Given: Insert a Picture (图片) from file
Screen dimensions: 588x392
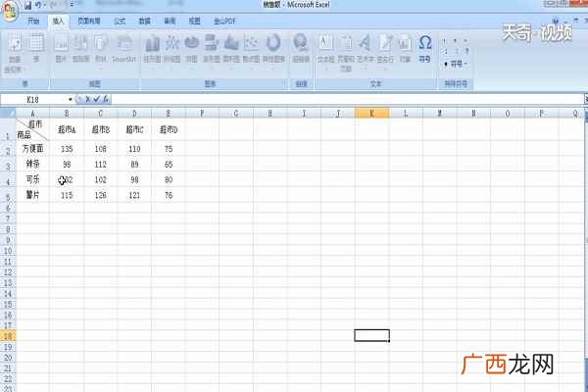Looking at the screenshot, I should (61, 48).
